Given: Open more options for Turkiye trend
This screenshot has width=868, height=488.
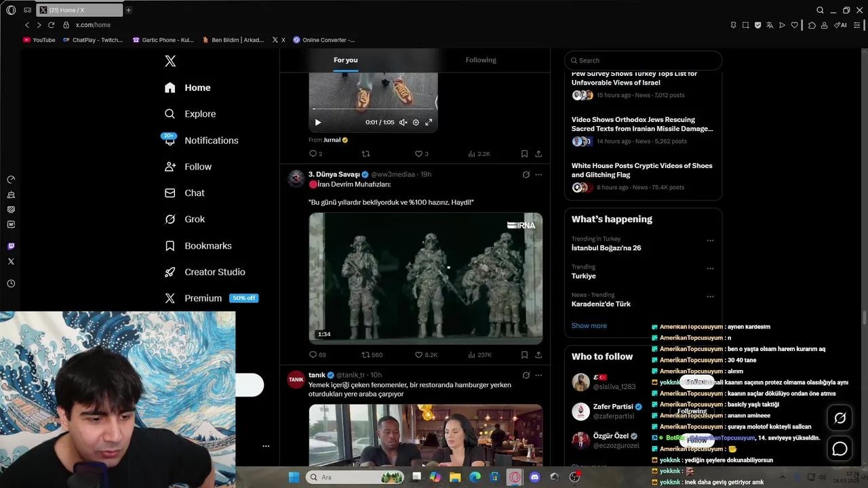Looking at the screenshot, I should tap(710, 268).
